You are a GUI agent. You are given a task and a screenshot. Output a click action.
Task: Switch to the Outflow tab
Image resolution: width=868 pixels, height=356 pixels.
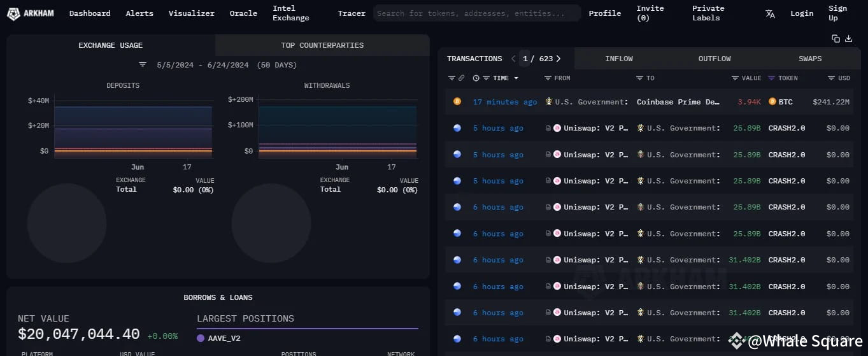[x=714, y=59]
